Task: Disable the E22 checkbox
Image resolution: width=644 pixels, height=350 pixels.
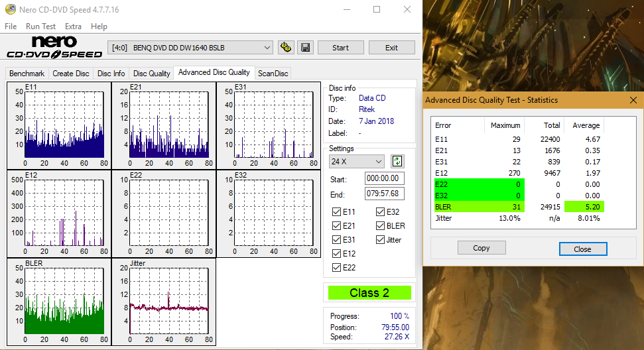Action: [336, 268]
